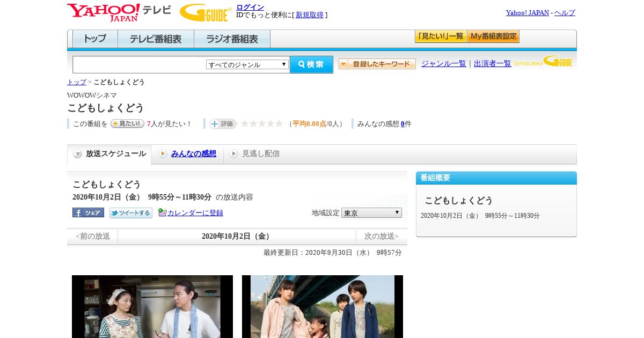Click the My番組表設定 button
This screenshot has width=644, height=338.
point(493,36)
